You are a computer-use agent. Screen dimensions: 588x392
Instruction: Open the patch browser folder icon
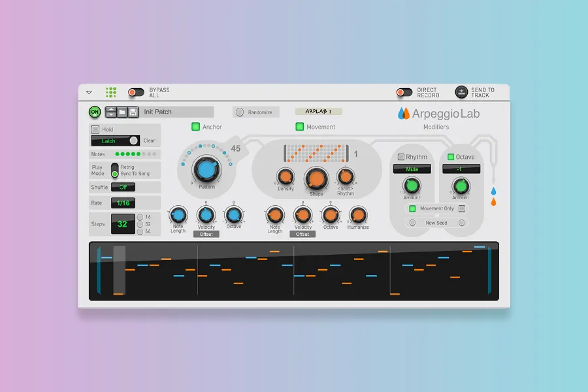pyautogui.click(x=122, y=112)
